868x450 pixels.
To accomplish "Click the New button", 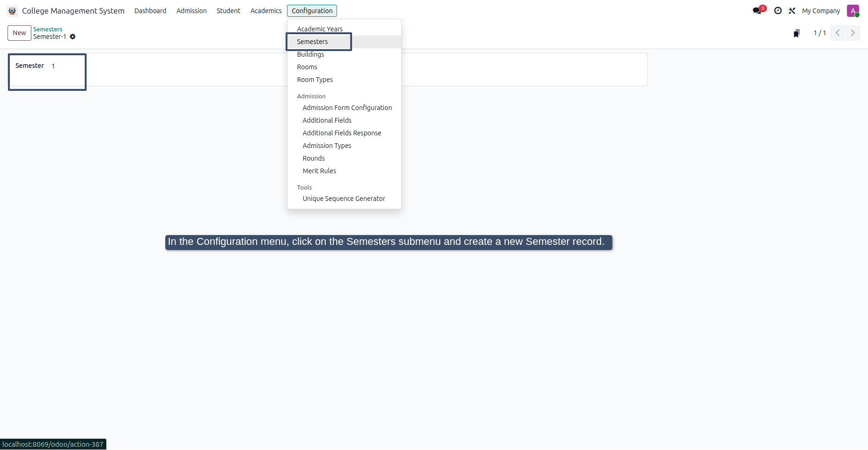I will pyautogui.click(x=19, y=33).
